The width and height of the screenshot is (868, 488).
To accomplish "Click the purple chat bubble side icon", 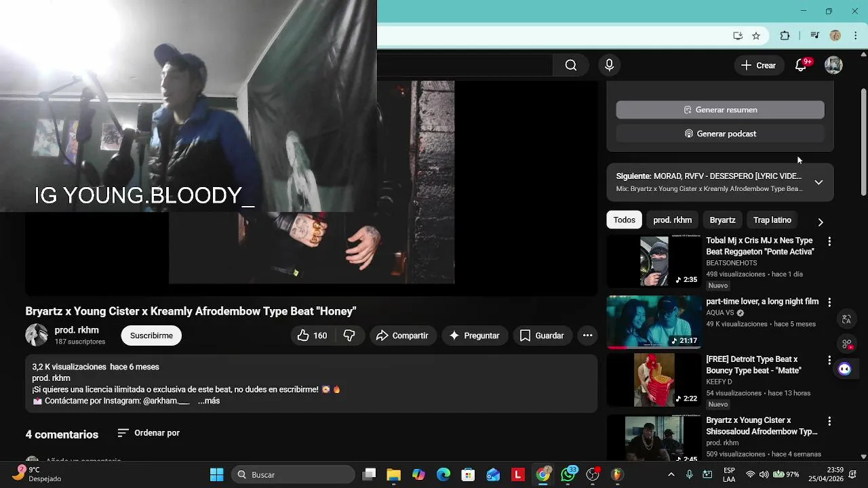I will [x=844, y=369].
